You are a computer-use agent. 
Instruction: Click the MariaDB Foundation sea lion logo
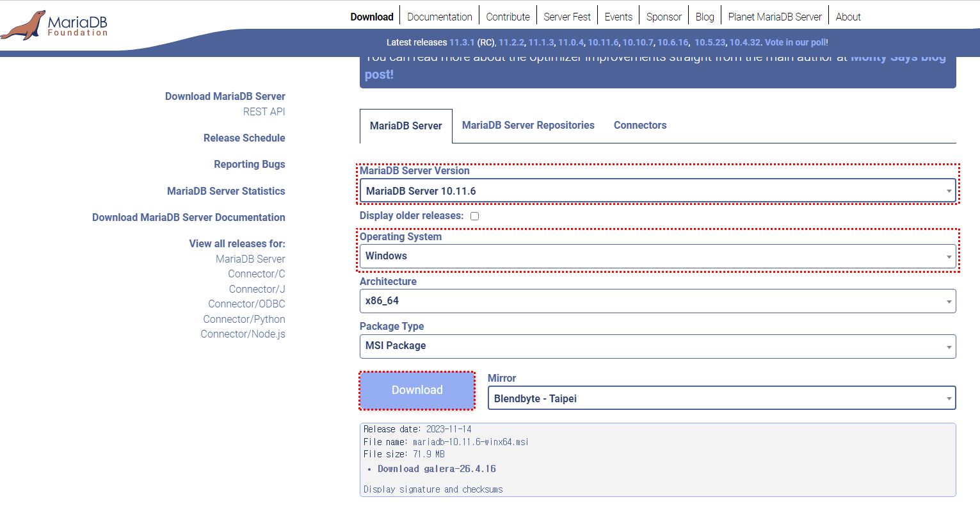(54, 25)
